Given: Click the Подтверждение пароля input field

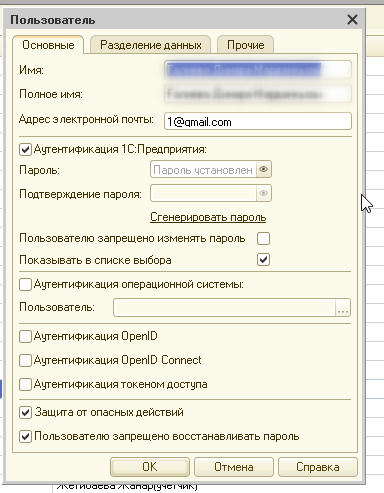Looking at the screenshot, I should (203, 193).
